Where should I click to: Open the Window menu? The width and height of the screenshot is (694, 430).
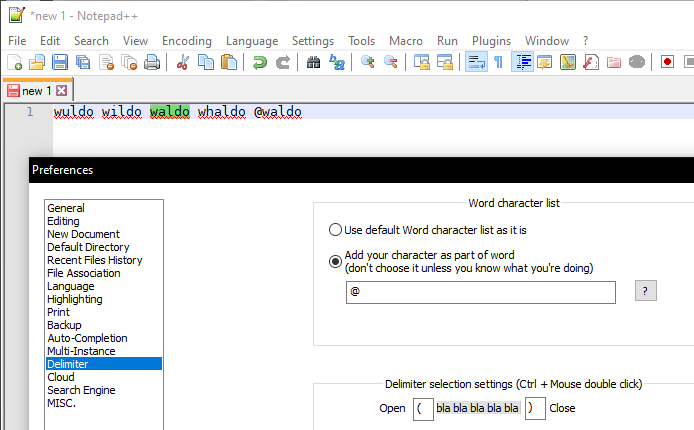tap(547, 41)
